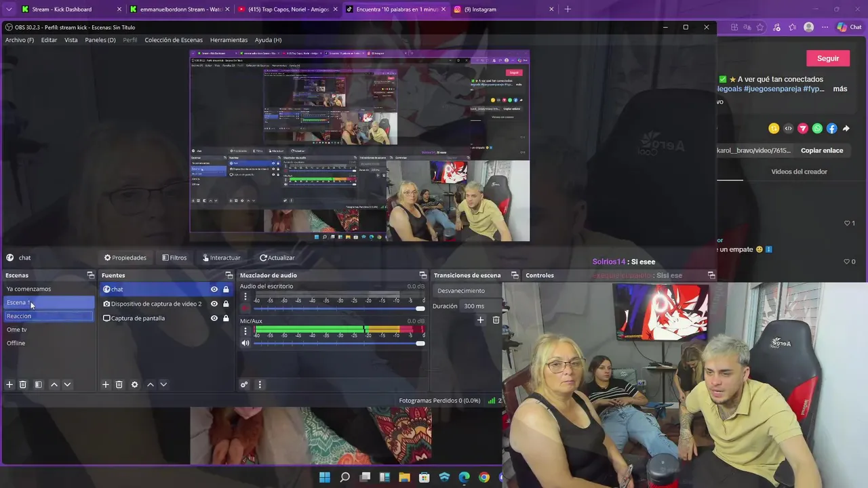Open Google Chrome from taskbar

(484, 477)
